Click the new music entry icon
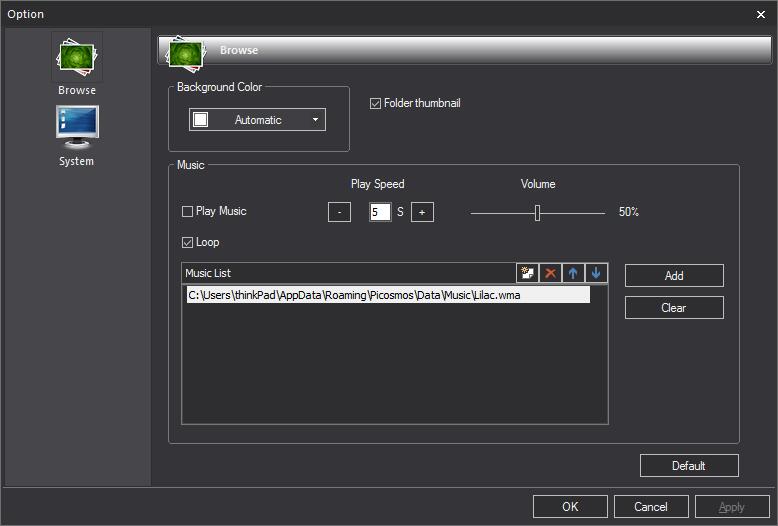Screen dimensions: 778x526 pyautogui.click(x=527, y=273)
